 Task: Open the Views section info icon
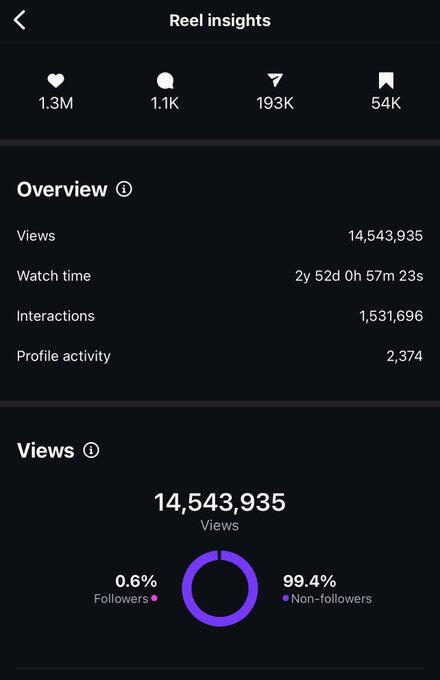[x=91, y=450]
